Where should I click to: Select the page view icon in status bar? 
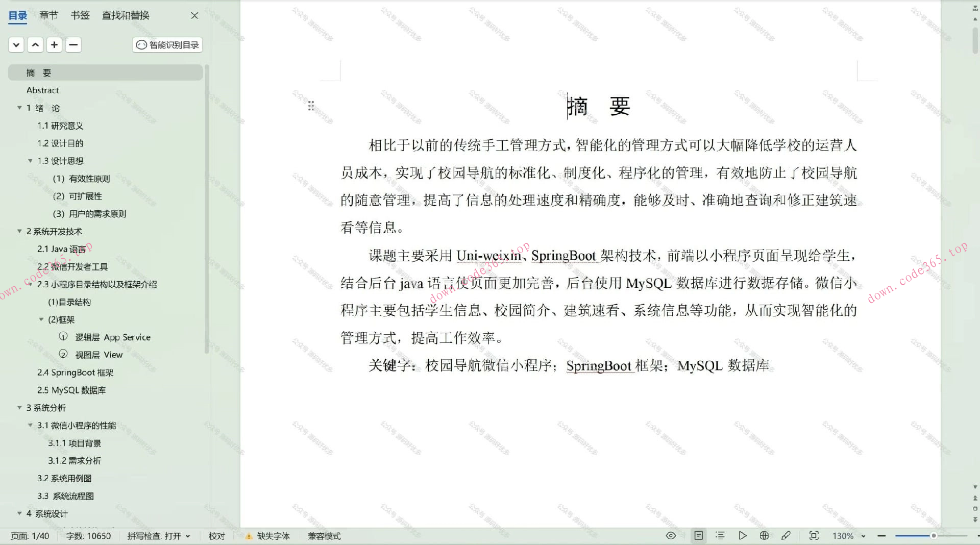coord(698,535)
